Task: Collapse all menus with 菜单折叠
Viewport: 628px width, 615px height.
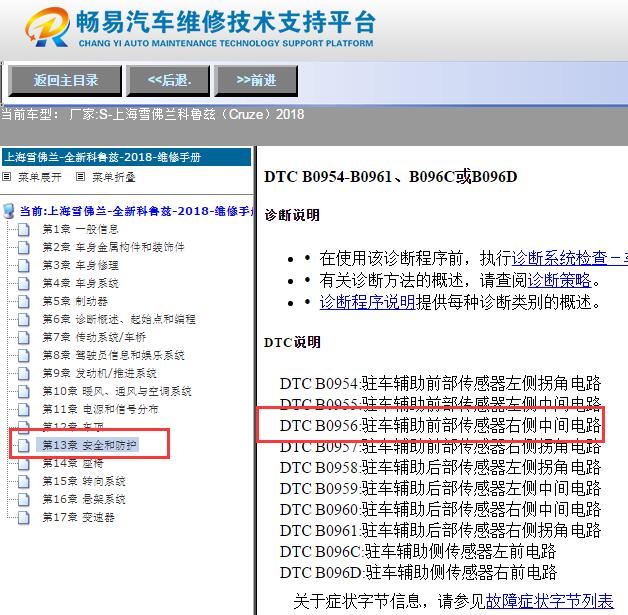Action: click(114, 177)
